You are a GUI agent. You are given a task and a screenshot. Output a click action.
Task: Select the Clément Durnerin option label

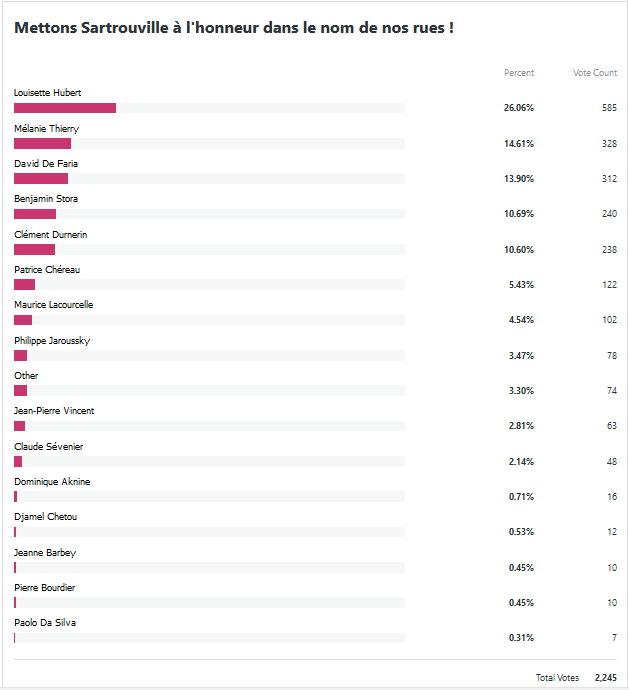click(51, 234)
